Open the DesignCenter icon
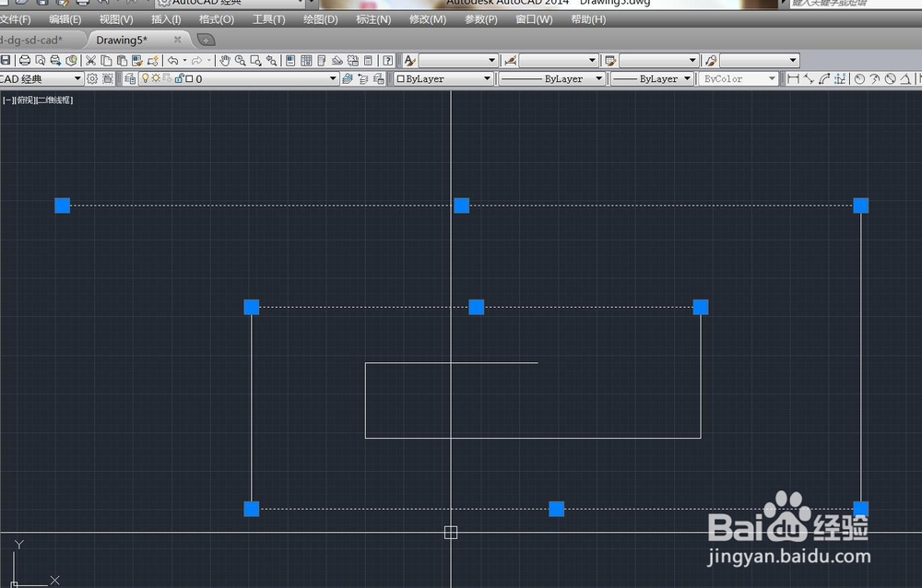The width and height of the screenshot is (922, 588). (306, 60)
